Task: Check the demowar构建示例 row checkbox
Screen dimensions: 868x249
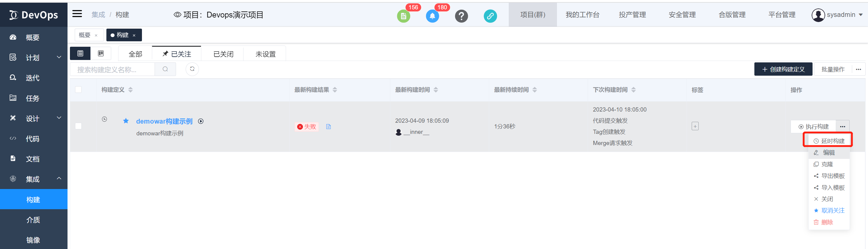Action: (78, 126)
